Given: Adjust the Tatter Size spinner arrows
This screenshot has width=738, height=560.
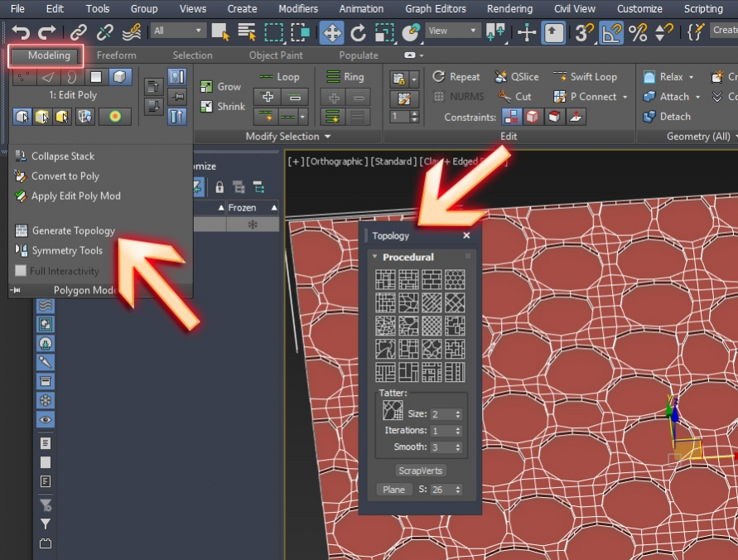Looking at the screenshot, I should coord(458,414).
